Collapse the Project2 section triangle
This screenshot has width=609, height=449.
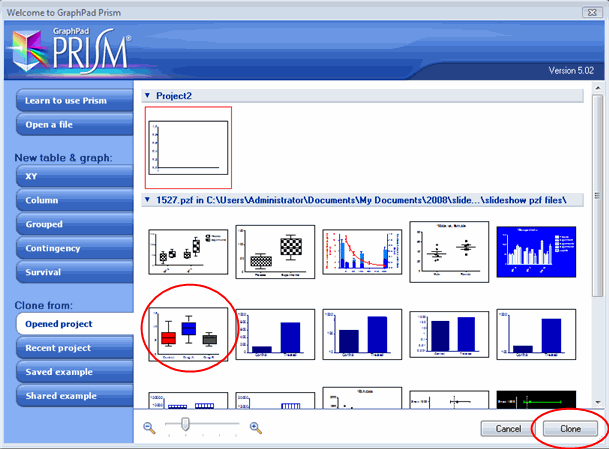click(148, 97)
